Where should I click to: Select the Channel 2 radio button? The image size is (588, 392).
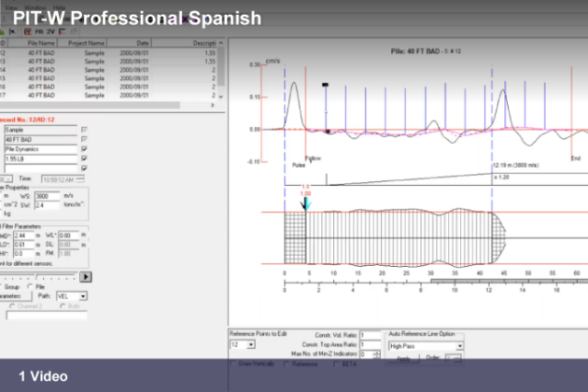12,306
